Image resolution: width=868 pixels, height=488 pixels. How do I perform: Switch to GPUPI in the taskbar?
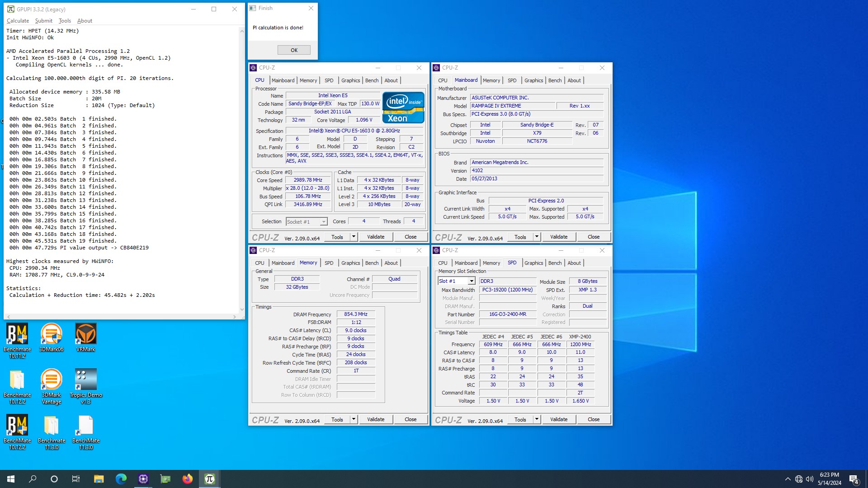[x=209, y=479]
